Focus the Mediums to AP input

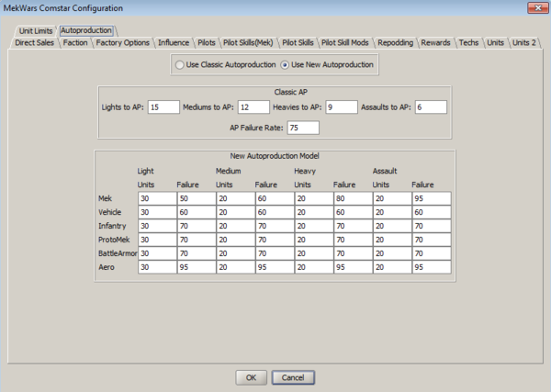pos(253,107)
